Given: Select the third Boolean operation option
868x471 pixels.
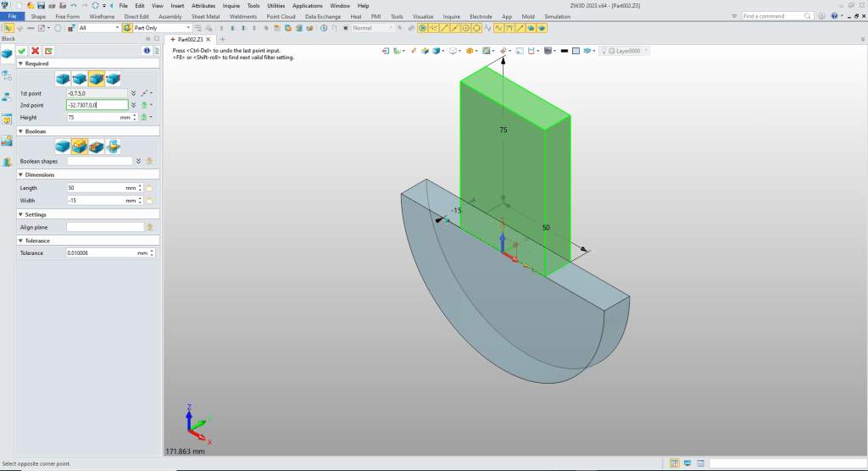Looking at the screenshot, I should [x=97, y=146].
